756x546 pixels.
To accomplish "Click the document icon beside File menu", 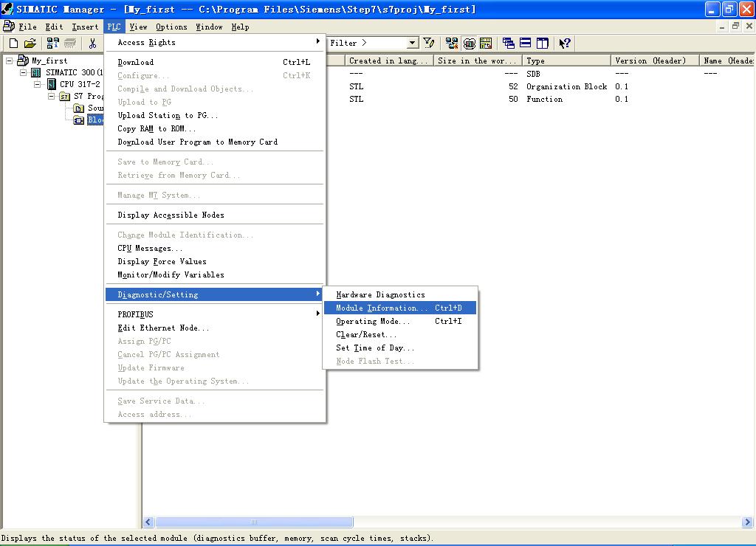I will pos(9,26).
